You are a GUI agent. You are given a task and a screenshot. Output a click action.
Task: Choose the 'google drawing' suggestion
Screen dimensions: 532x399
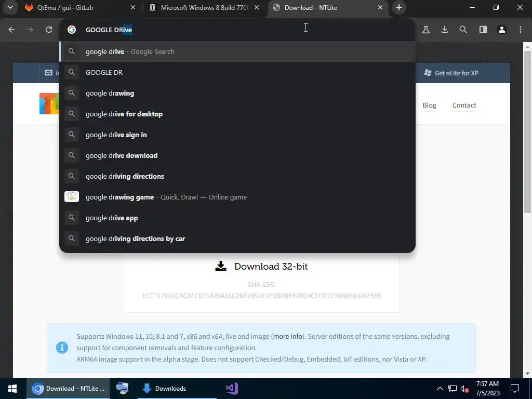(237, 94)
